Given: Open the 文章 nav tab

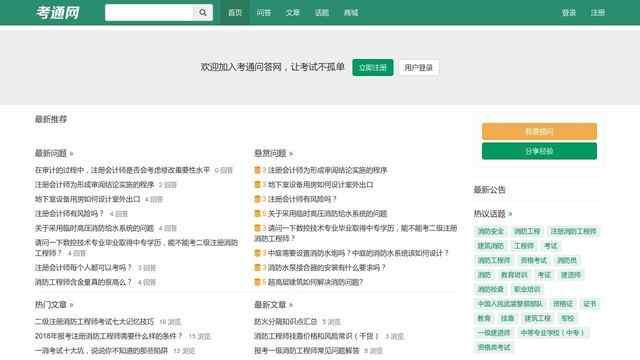Looking at the screenshot, I should (x=293, y=13).
